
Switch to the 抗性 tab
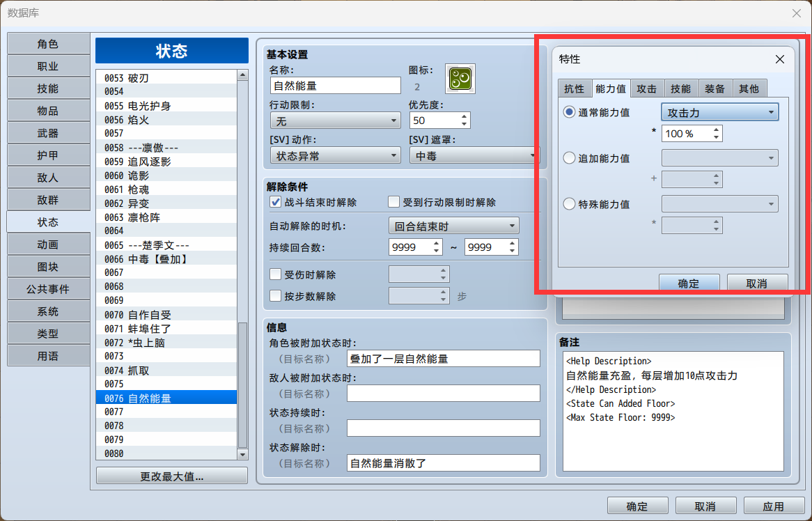(x=574, y=89)
